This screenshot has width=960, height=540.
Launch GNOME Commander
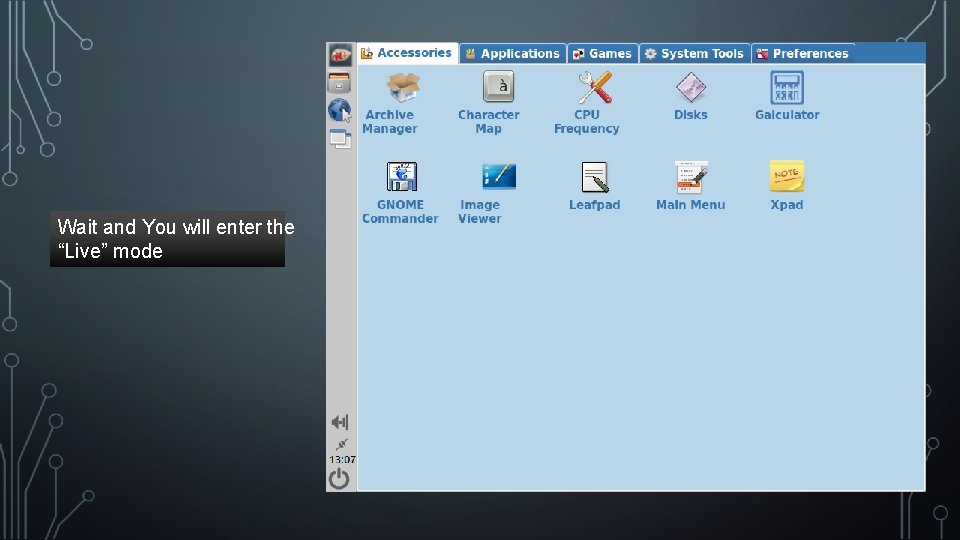click(x=400, y=193)
